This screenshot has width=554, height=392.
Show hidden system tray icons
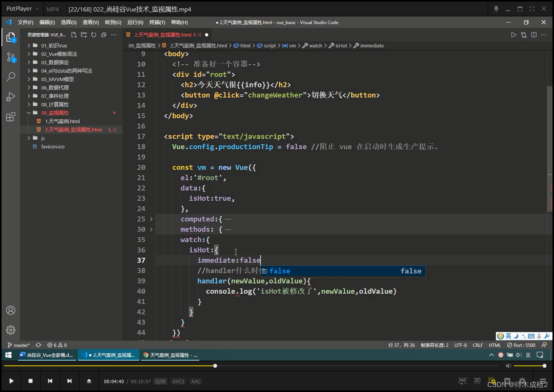(491, 355)
